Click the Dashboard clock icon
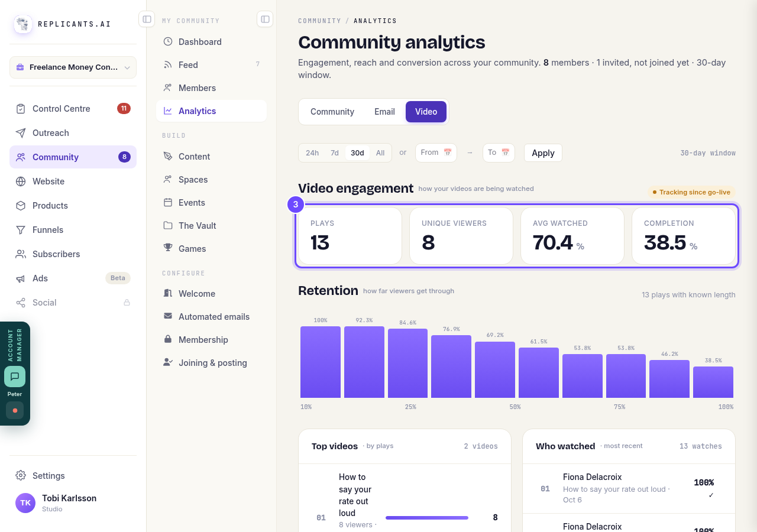The width and height of the screenshot is (757, 532). click(x=168, y=42)
